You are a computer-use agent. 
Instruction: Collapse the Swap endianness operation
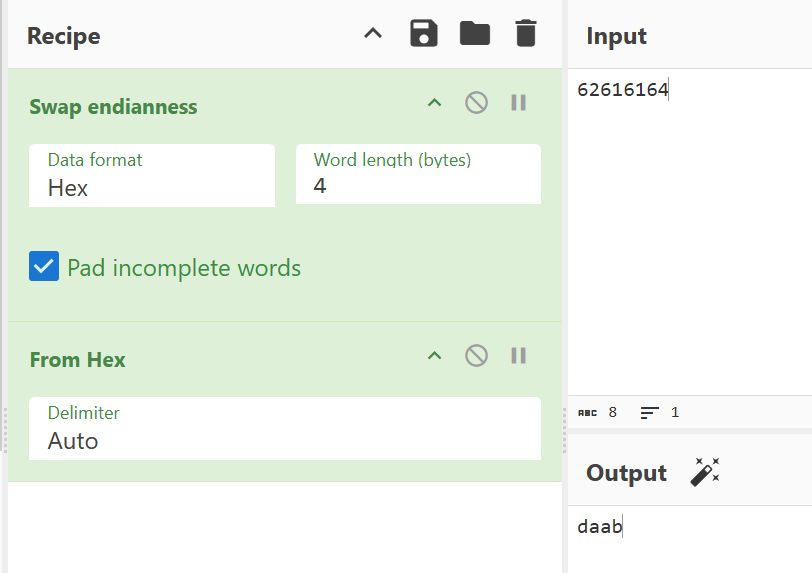tap(434, 103)
